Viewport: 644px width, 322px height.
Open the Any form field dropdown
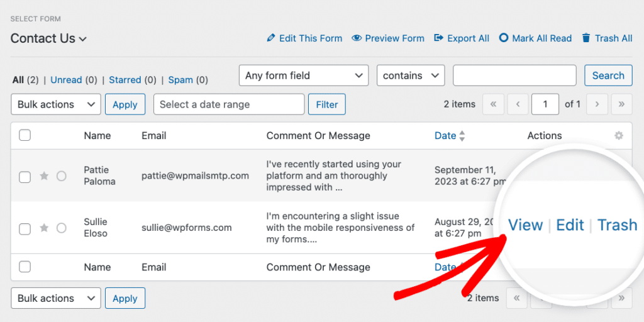tap(304, 75)
